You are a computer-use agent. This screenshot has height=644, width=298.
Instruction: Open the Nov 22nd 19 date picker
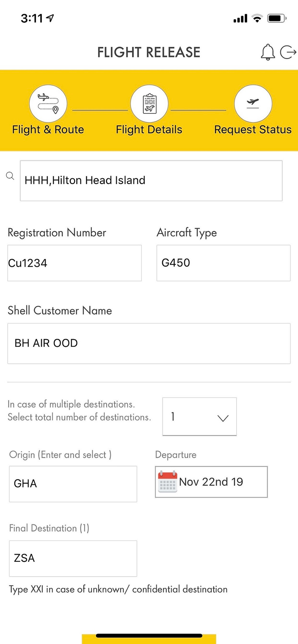click(x=211, y=482)
